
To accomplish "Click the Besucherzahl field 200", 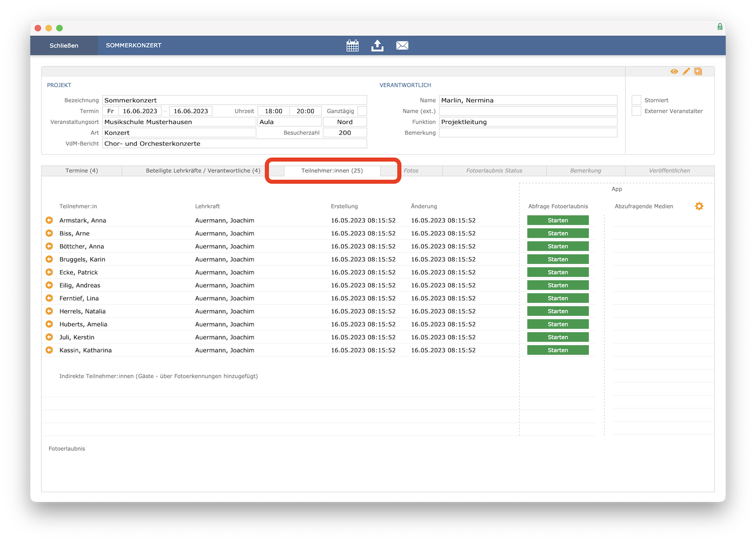I will tap(345, 133).
